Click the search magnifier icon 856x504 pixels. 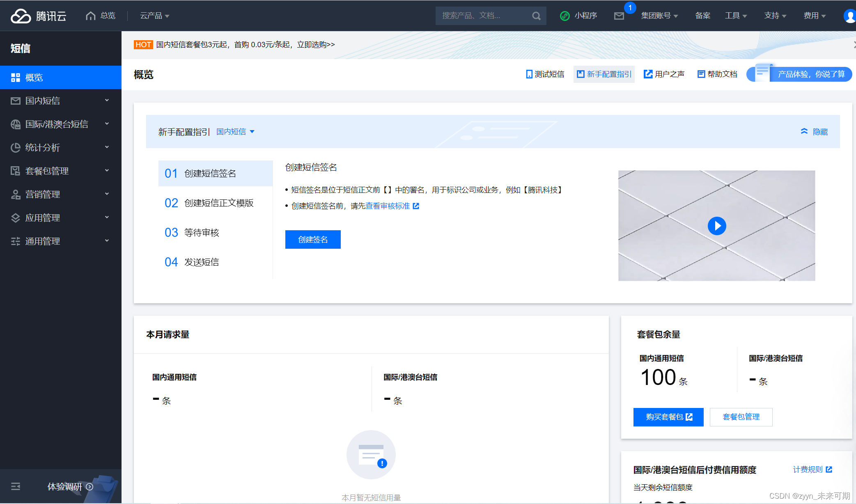[x=536, y=16]
